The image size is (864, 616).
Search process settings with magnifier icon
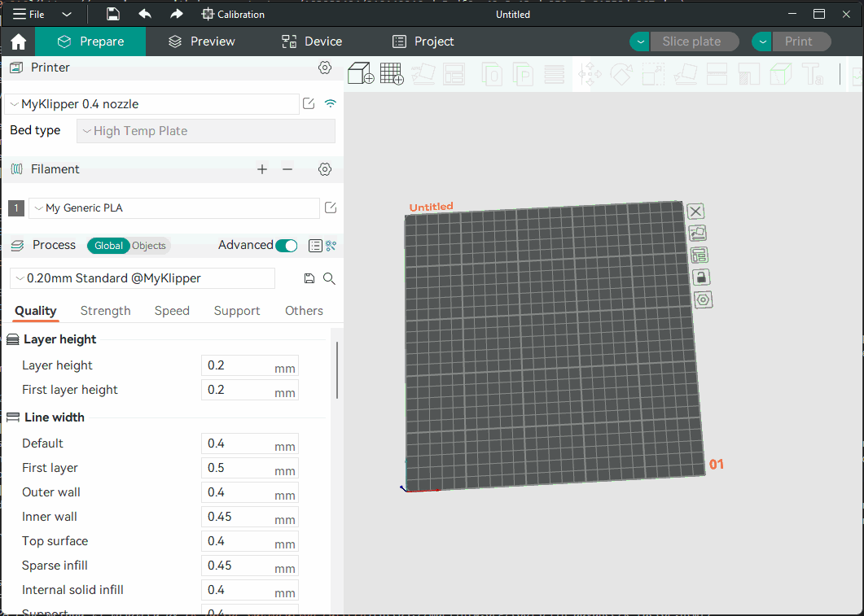(x=329, y=278)
